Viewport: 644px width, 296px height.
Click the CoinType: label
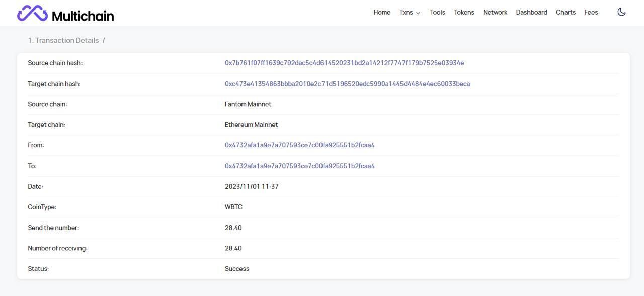click(x=42, y=207)
